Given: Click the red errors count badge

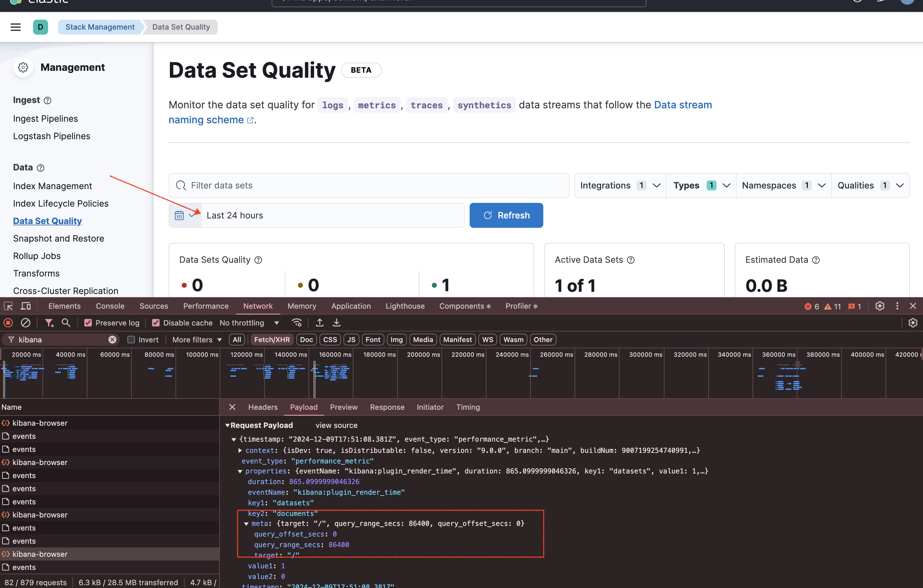Looking at the screenshot, I should [812, 306].
